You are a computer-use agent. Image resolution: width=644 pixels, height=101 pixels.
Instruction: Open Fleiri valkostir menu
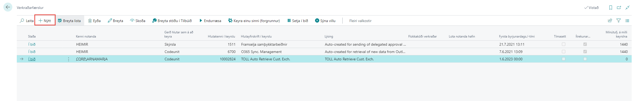pyautogui.click(x=360, y=21)
